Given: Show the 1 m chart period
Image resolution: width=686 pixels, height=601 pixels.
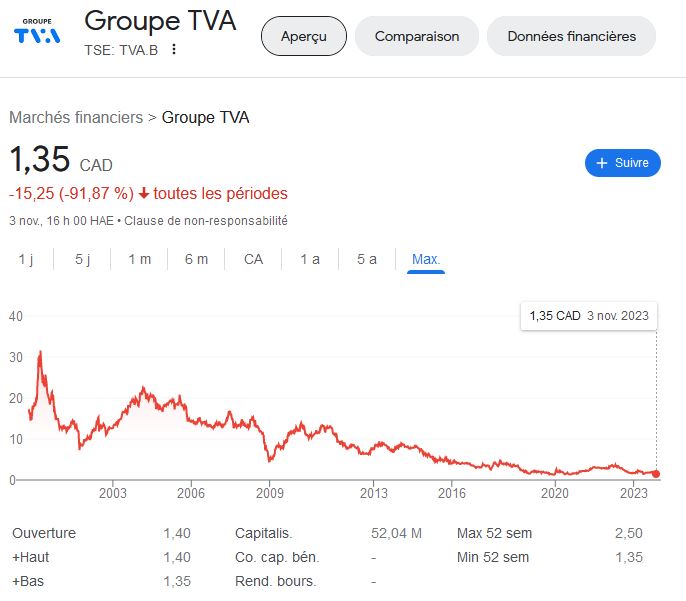Looking at the screenshot, I should (140, 259).
